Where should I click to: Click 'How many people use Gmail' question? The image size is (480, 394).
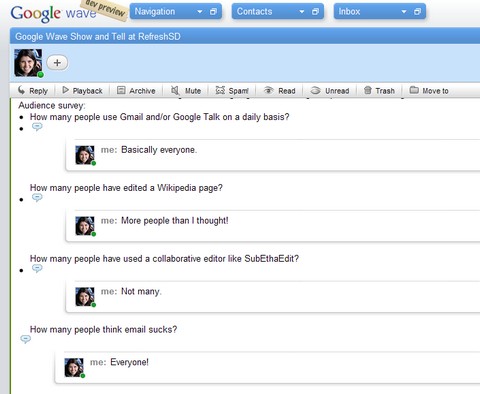click(160, 117)
